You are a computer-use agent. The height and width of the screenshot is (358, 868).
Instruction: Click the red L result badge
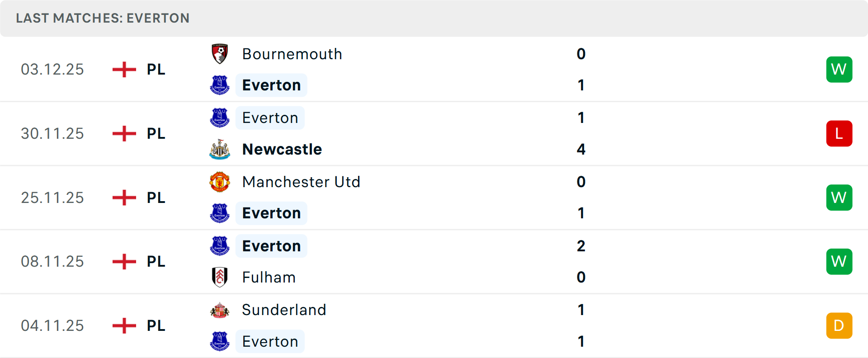pos(839,133)
